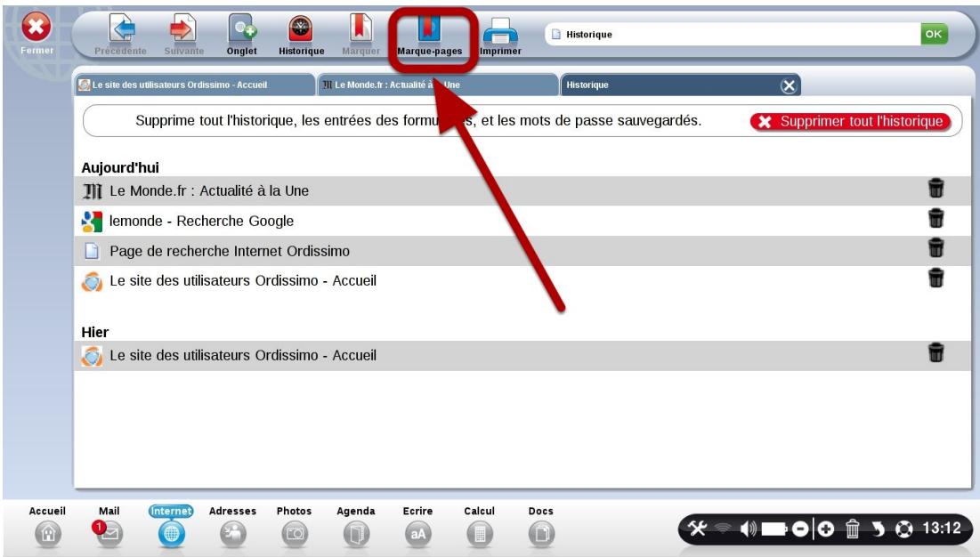Click the Wi-Fi status icon

(x=723, y=529)
